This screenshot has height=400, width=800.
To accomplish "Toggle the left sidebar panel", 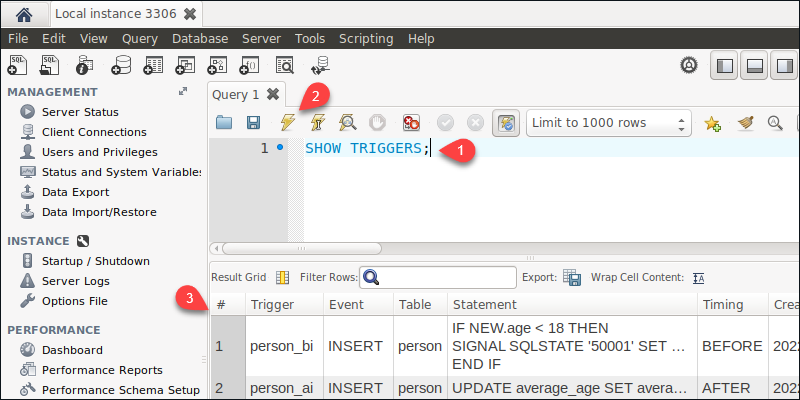I will point(724,66).
